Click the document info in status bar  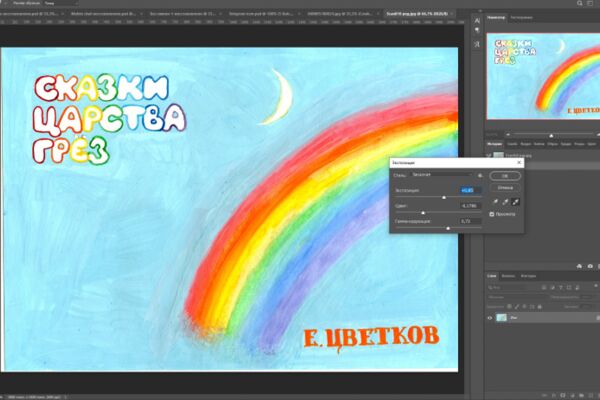click(x=33, y=397)
